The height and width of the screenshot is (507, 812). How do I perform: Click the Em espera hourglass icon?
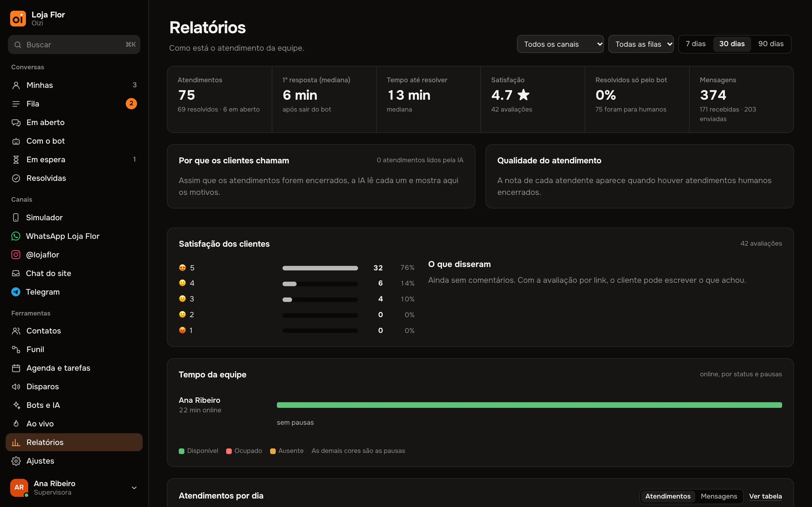point(16,160)
